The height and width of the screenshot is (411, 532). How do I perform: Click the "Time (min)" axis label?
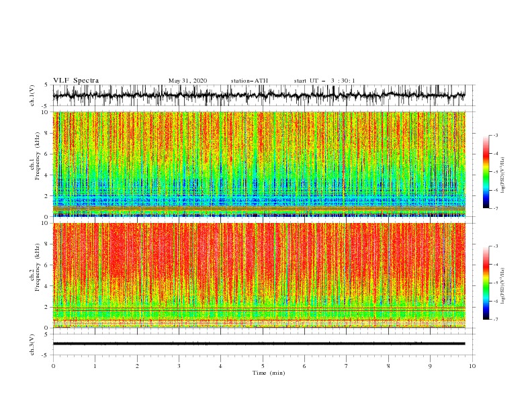pyautogui.click(x=269, y=373)
